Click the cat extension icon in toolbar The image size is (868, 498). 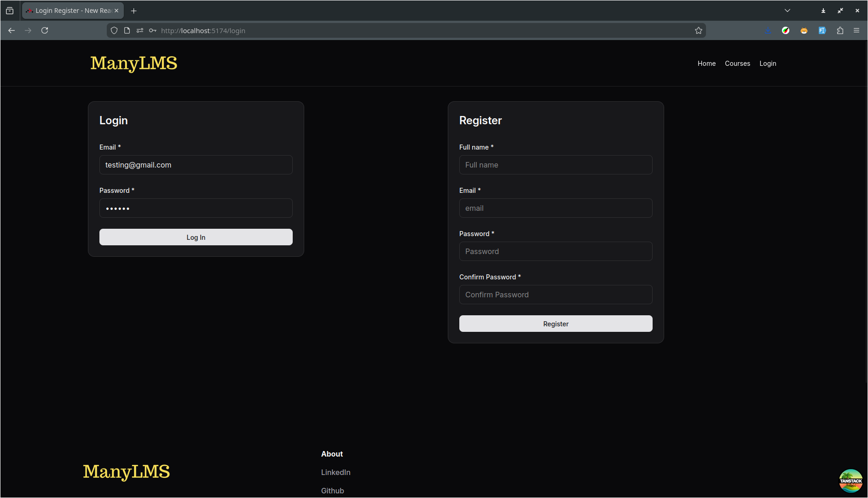click(x=804, y=30)
